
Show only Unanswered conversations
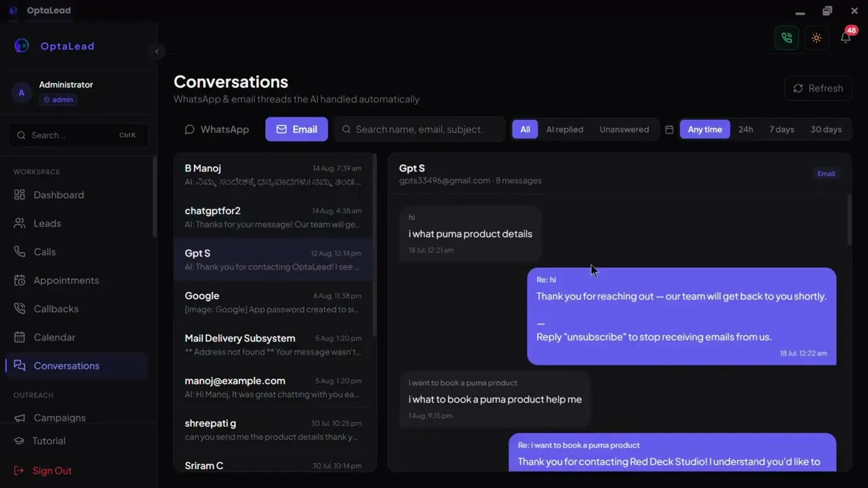click(624, 129)
